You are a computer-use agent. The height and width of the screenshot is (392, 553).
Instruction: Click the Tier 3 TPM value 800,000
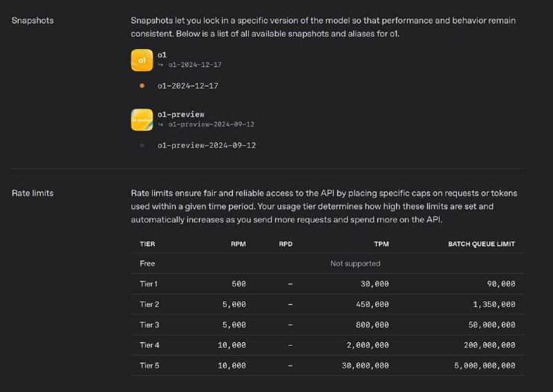pos(373,325)
